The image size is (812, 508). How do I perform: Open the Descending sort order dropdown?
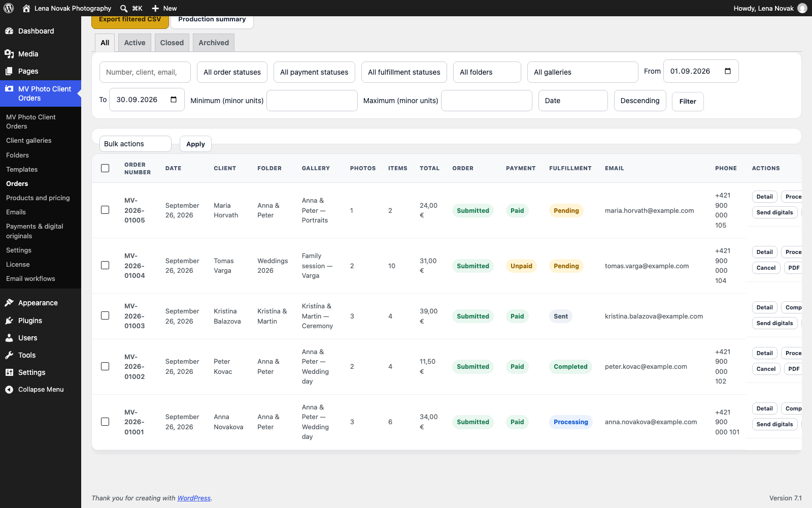click(640, 101)
